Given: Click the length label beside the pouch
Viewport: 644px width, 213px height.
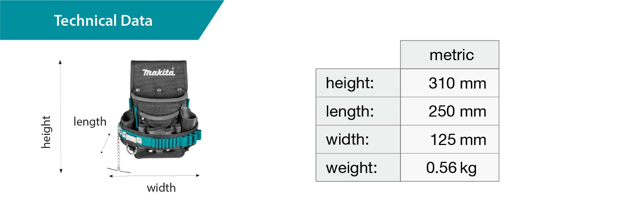Looking at the screenshot, I should (90, 122).
